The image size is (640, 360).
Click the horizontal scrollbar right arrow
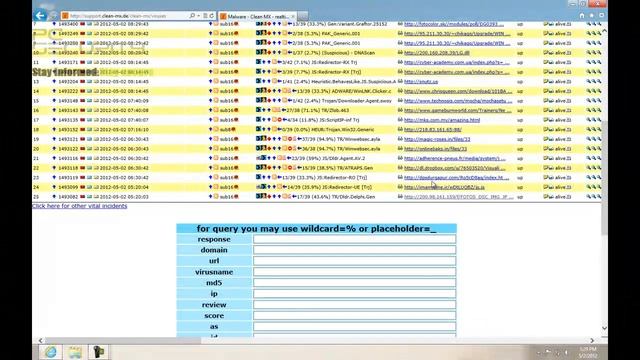tap(592, 340)
